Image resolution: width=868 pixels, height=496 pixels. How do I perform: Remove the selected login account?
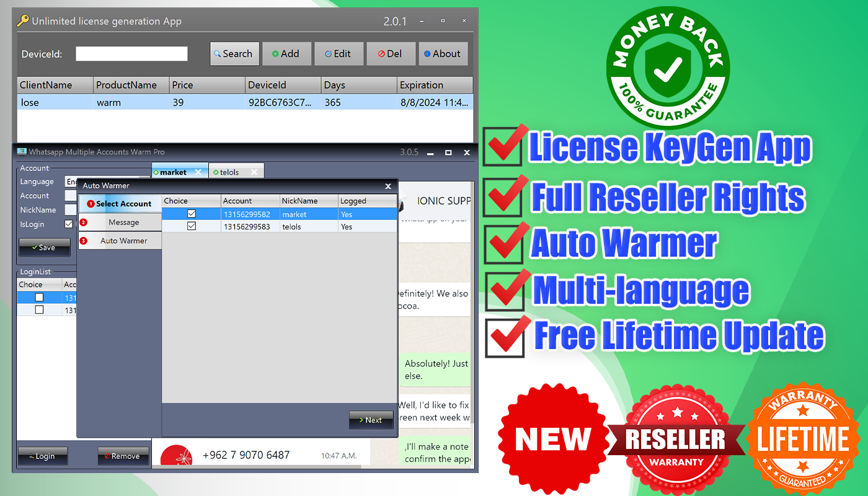123,456
